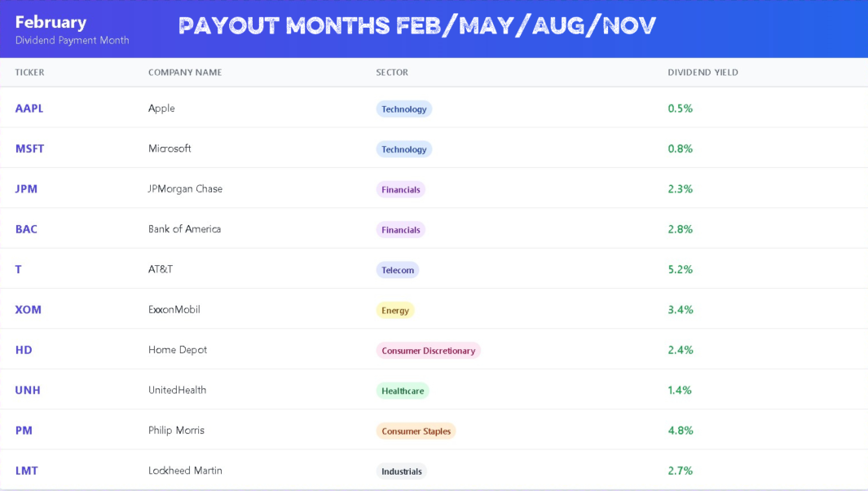The height and width of the screenshot is (491, 868).
Task: Click the Apple company name
Action: [161, 108]
